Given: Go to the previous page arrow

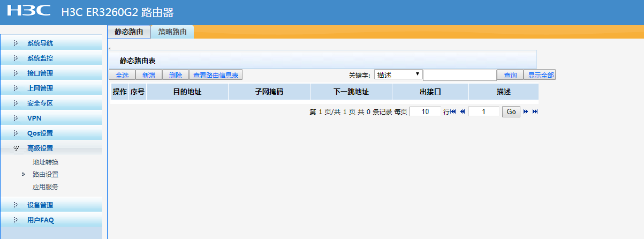Looking at the screenshot, I should 463,111.
